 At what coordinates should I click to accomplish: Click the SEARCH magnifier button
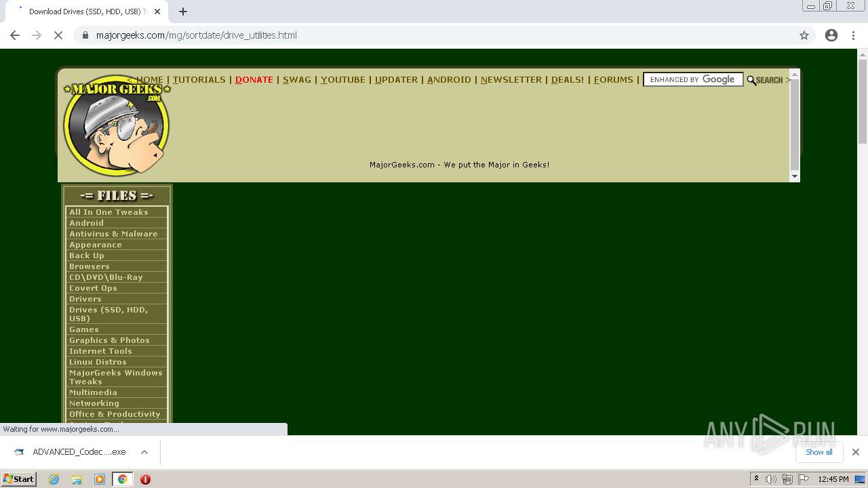tap(765, 80)
